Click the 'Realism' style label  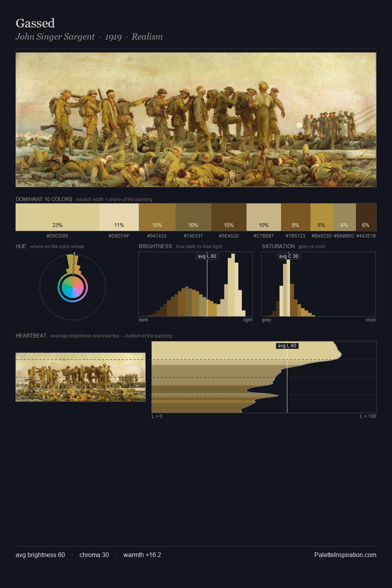(x=147, y=37)
